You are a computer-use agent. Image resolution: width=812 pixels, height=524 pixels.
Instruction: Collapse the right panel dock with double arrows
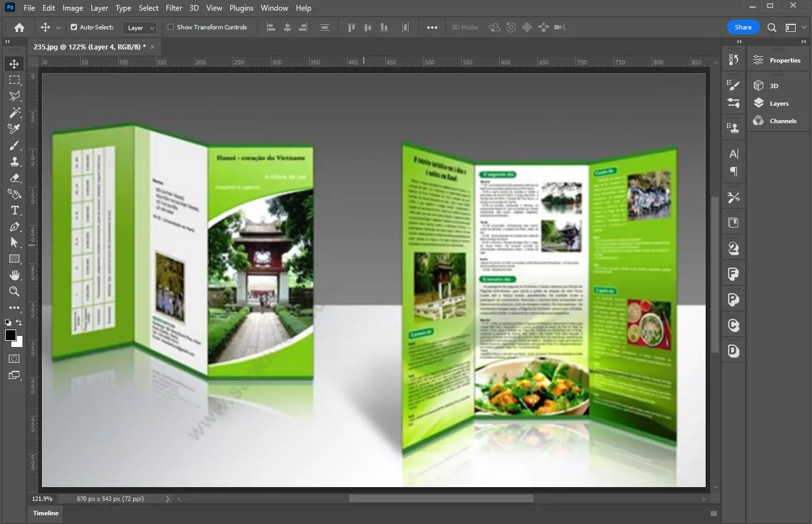coord(803,41)
